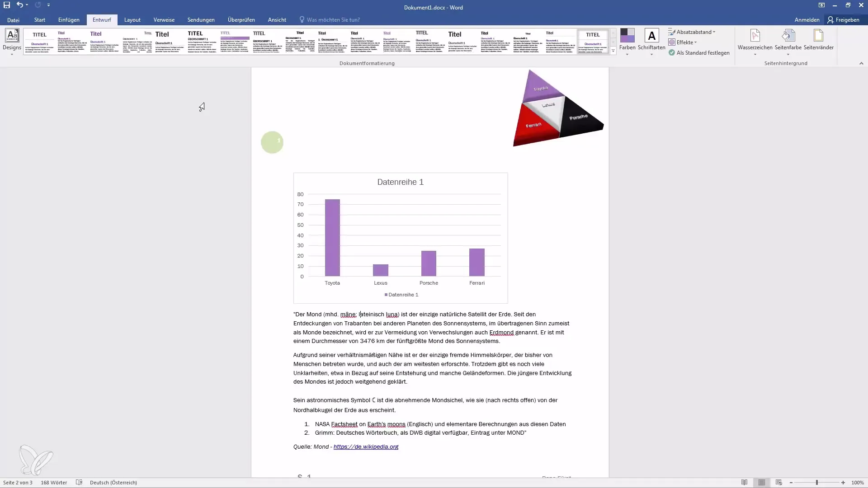Screen dimensions: 868x488
Task: Click the Save icon in quick access toolbar
Action: (x=7, y=5)
